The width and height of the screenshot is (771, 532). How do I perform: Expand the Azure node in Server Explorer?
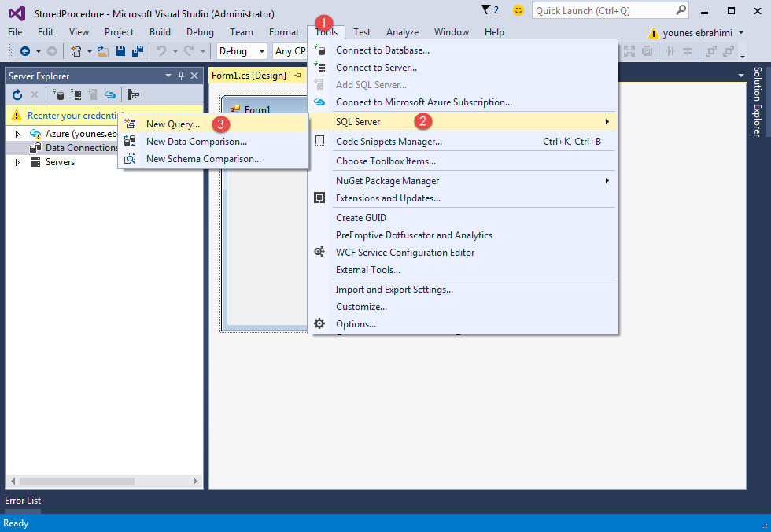coord(17,133)
